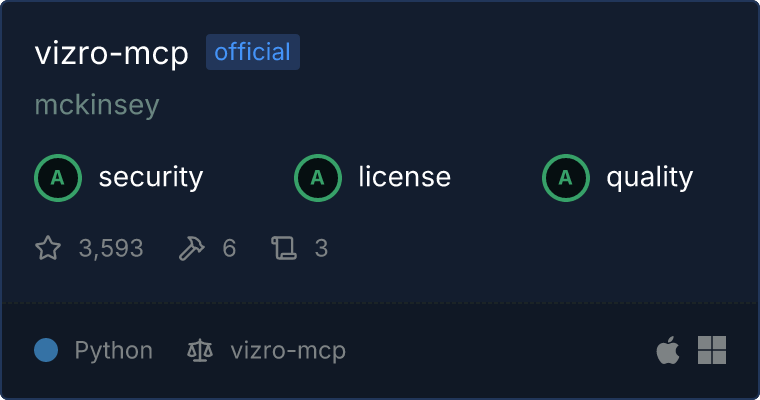
Task: Click the blue official badge
Action: (x=253, y=52)
